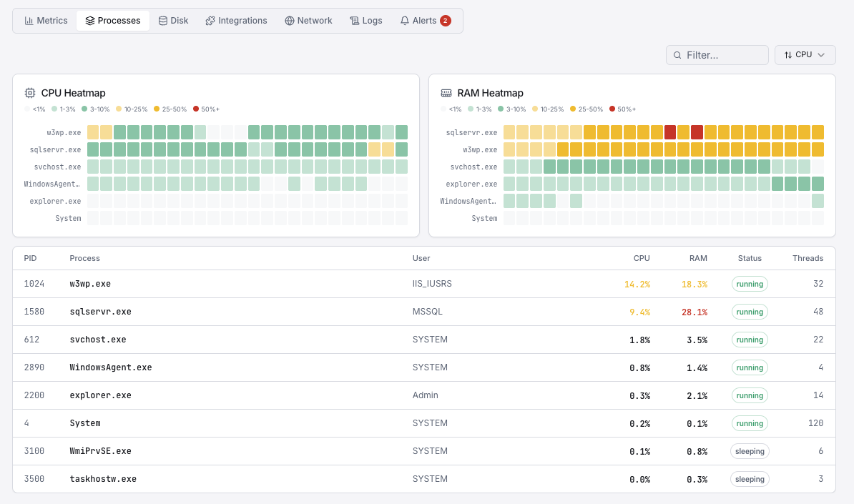Click the red alerts count badge

pos(446,21)
